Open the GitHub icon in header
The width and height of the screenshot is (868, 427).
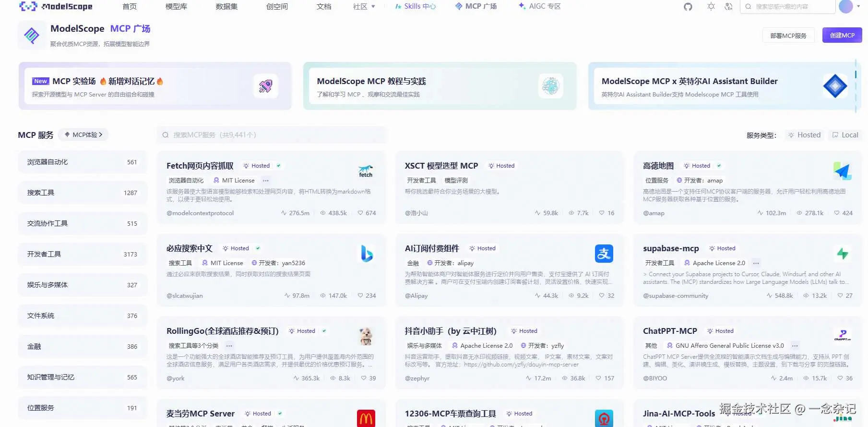(688, 7)
